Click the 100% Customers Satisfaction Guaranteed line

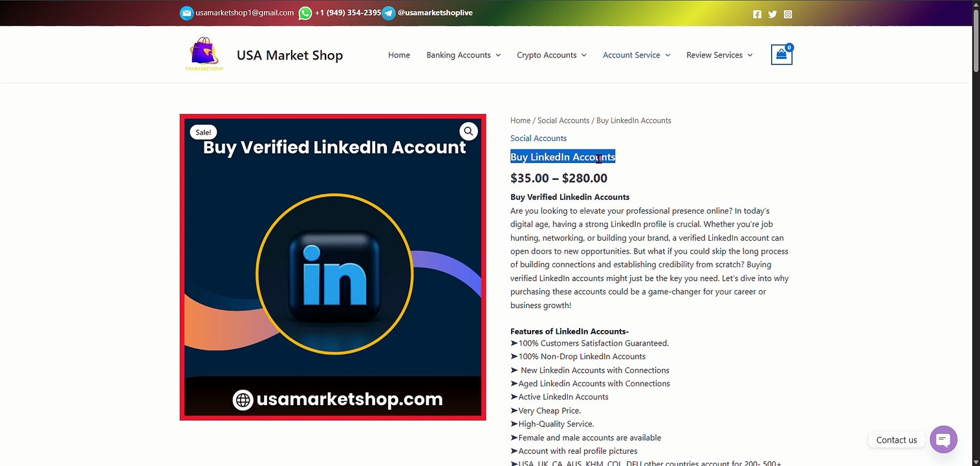coord(589,344)
